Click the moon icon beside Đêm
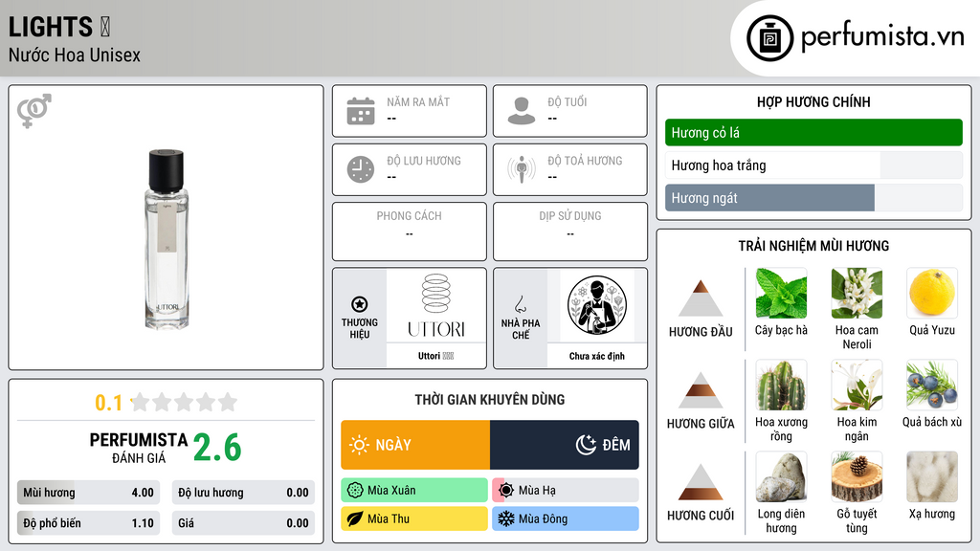The width and height of the screenshot is (980, 551). click(586, 445)
